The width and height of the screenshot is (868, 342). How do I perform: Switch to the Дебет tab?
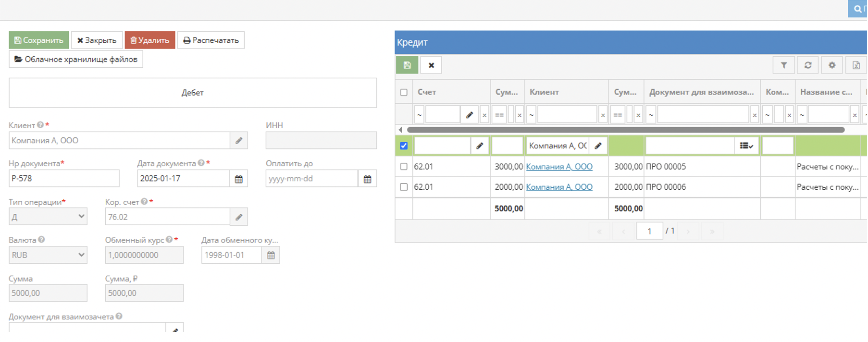(x=192, y=93)
